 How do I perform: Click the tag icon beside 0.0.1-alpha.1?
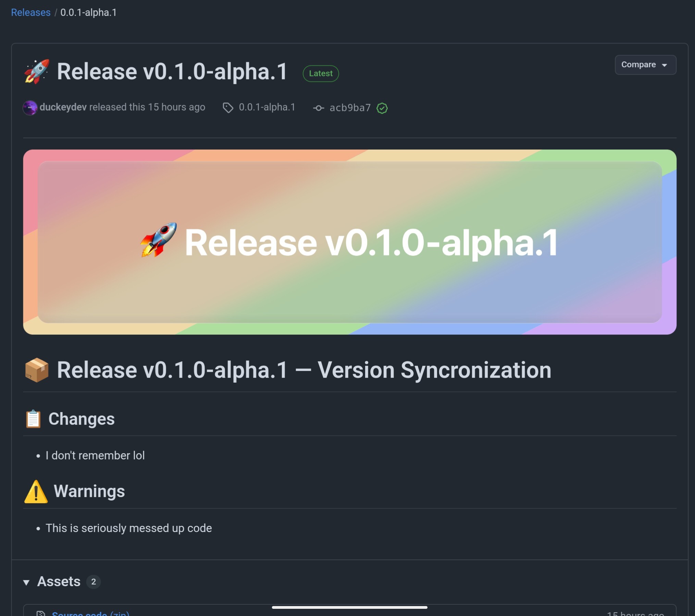[x=228, y=108]
